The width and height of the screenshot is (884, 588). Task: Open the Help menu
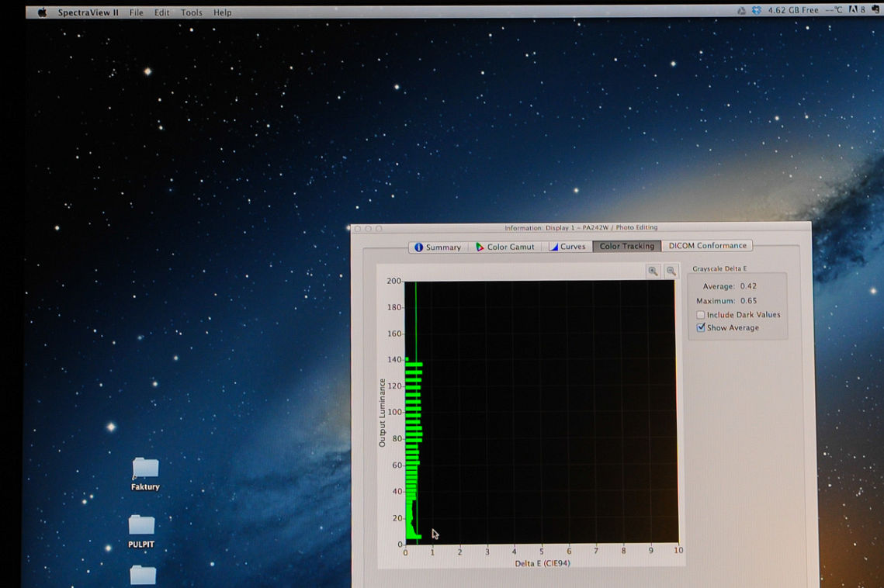click(x=223, y=12)
